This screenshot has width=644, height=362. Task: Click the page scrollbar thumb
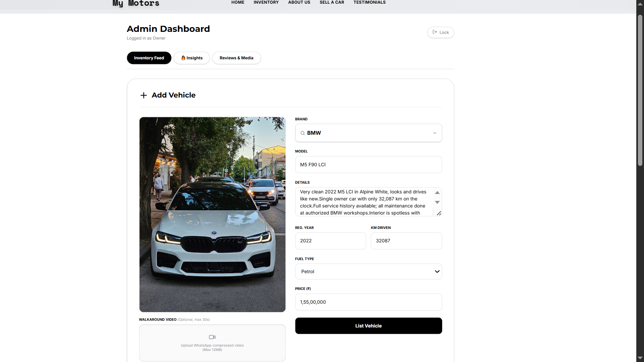640,90
